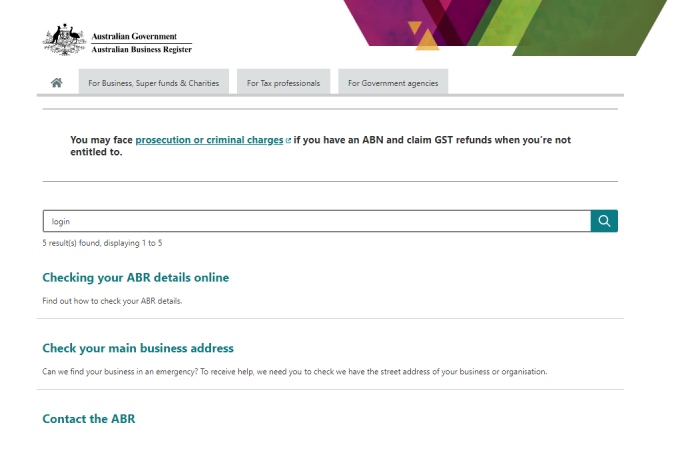Screen dimensions: 700x450
Task: Open Check your main business address result
Action: (138, 348)
